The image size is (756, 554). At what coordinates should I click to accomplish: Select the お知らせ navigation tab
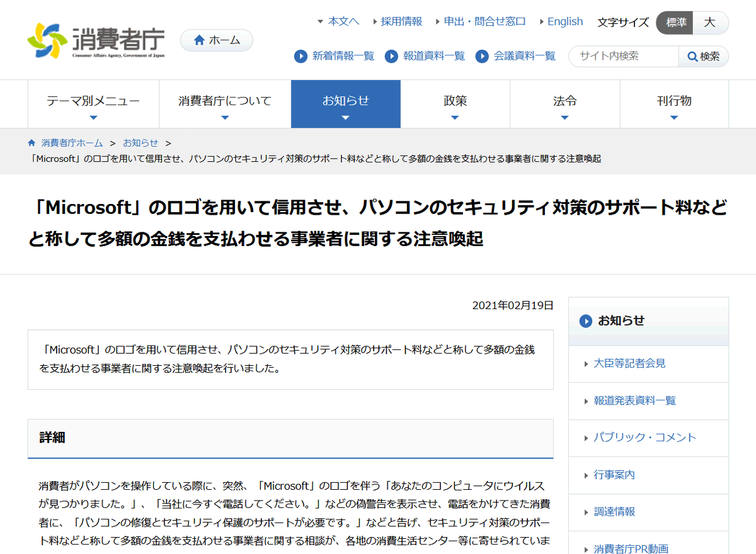click(345, 100)
